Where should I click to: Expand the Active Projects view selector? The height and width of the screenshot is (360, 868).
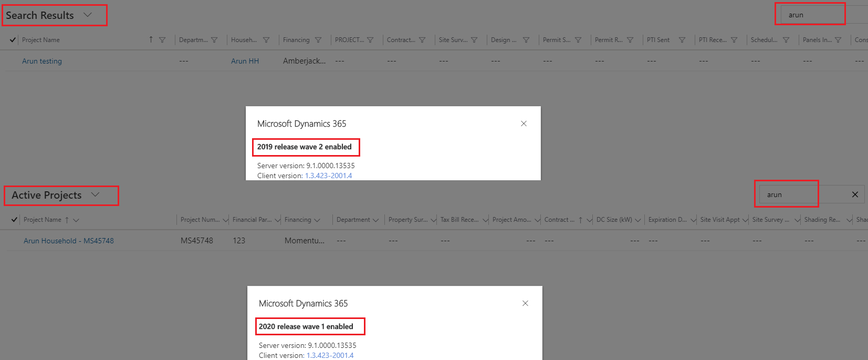[95, 194]
